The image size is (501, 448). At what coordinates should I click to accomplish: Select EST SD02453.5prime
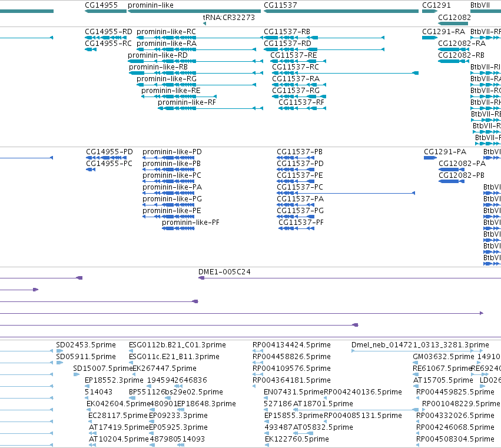(x=59, y=351)
